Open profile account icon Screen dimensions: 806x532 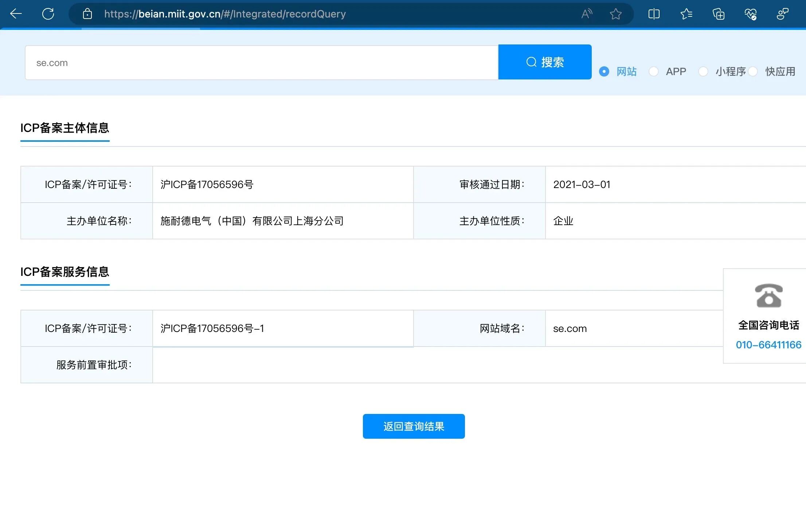pos(782,14)
